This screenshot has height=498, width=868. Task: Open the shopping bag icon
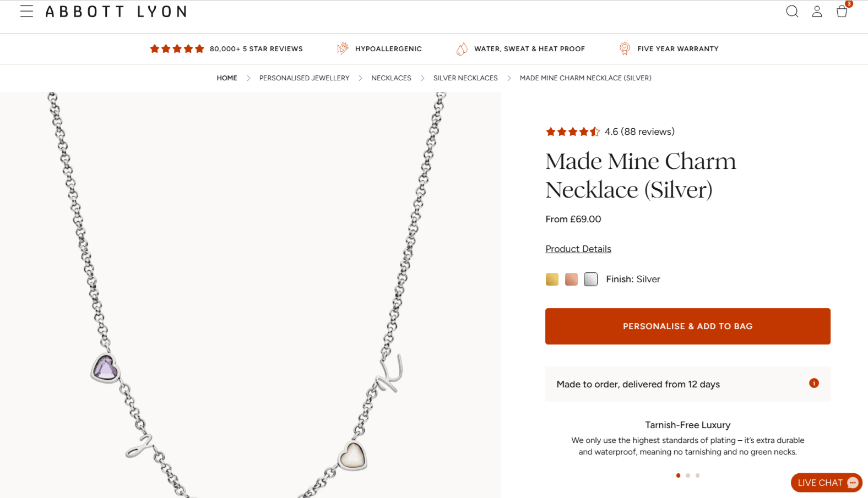pos(842,12)
